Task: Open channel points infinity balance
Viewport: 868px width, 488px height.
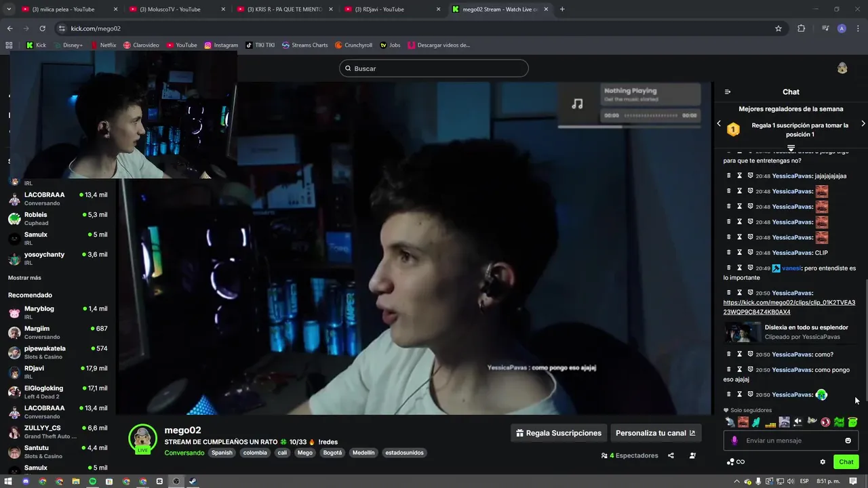Action: 736,462
